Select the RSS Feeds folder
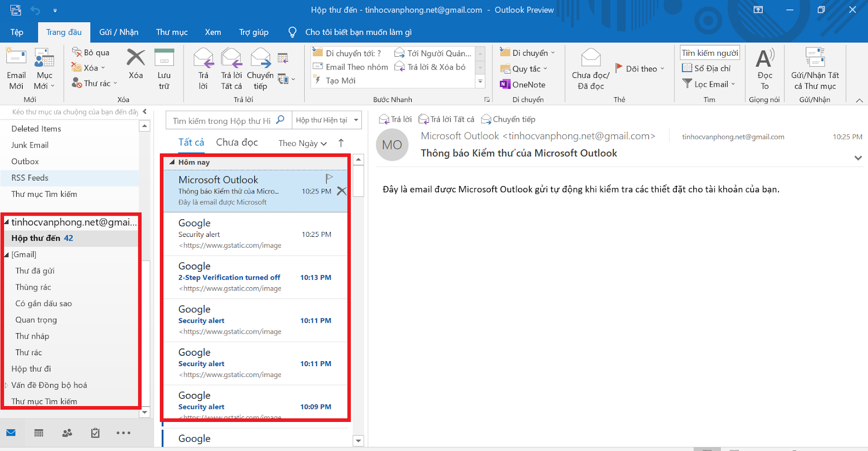This screenshot has height=451, width=868. pyautogui.click(x=69, y=178)
